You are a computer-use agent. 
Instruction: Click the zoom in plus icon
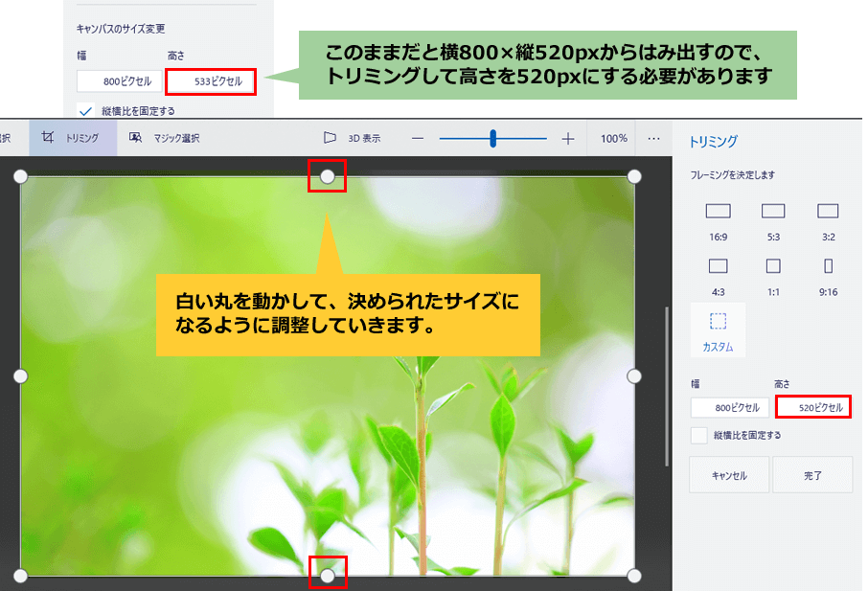tap(568, 139)
